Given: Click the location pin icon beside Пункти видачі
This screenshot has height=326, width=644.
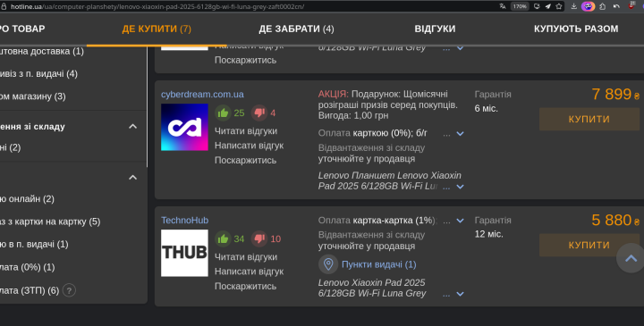Looking at the screenshot, I should [328, 264].
